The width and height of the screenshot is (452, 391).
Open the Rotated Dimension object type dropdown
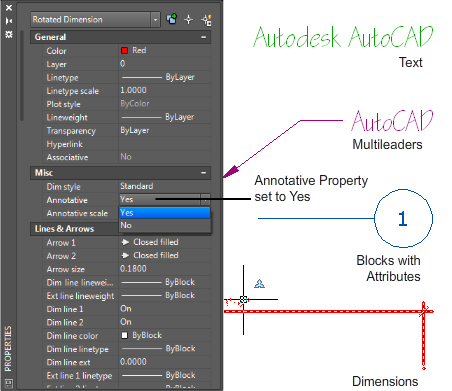155,20
